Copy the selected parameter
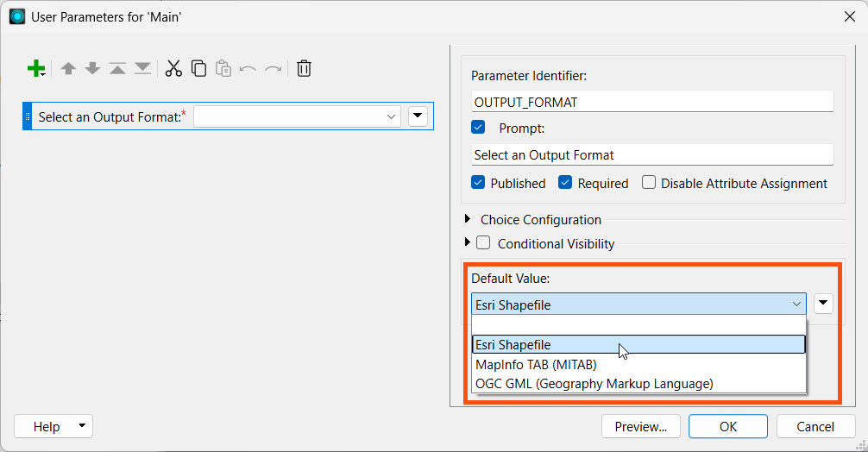The height and width of the screenshot is (452, 868). tap(198, 69)
